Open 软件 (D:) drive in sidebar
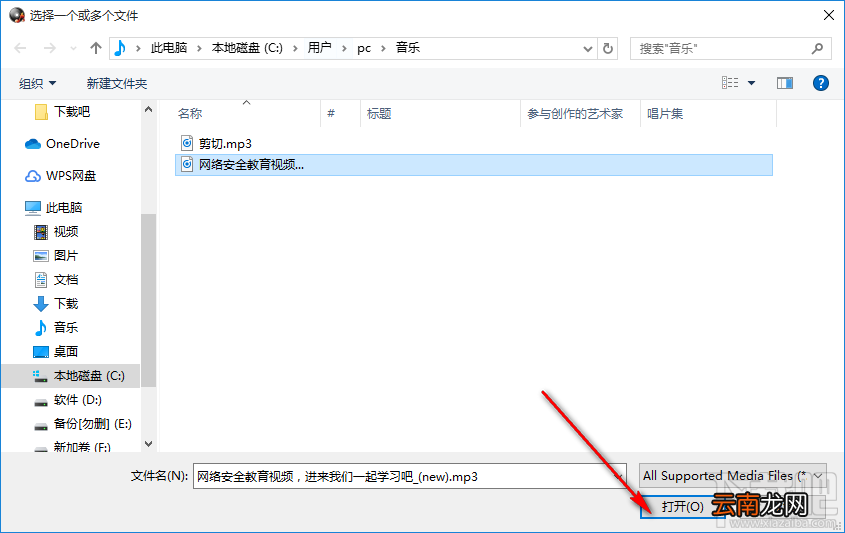The height and width of the screenshot is (533, 845). point(77,400)
